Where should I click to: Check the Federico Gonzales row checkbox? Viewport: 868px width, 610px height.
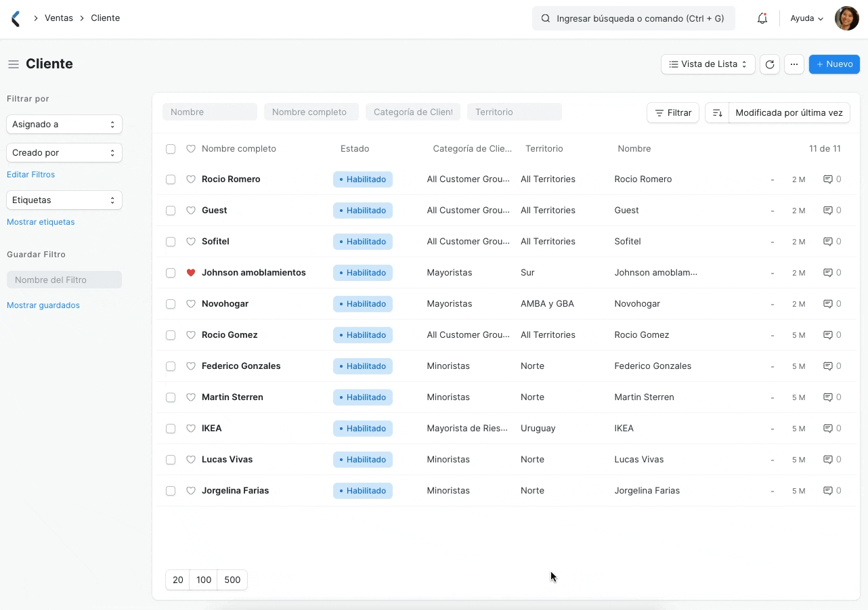coord(171,366)
